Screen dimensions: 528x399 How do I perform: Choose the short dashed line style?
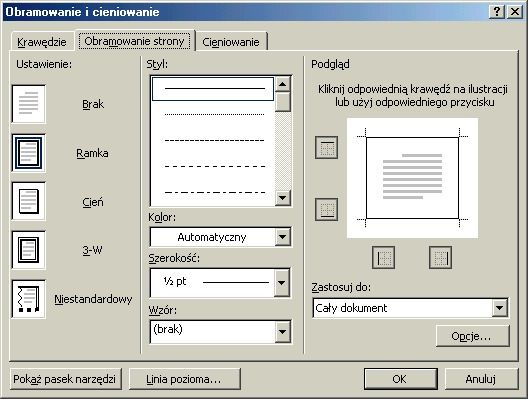(x=213, y=140)
